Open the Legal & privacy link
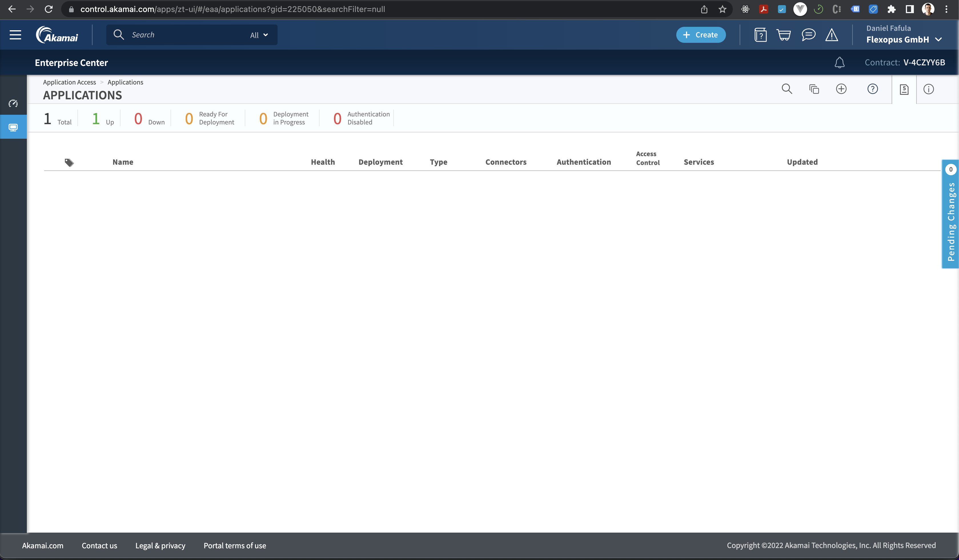Image resolution: width=959 pixels, height=560 pixels. [160, 545]
